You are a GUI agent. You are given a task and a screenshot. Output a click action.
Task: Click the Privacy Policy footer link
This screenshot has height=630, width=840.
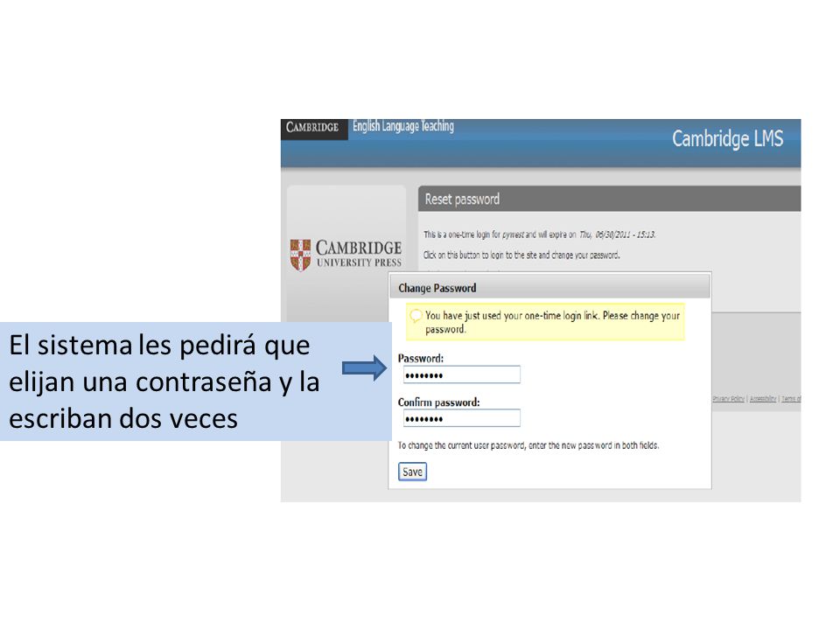coord(728,399)
